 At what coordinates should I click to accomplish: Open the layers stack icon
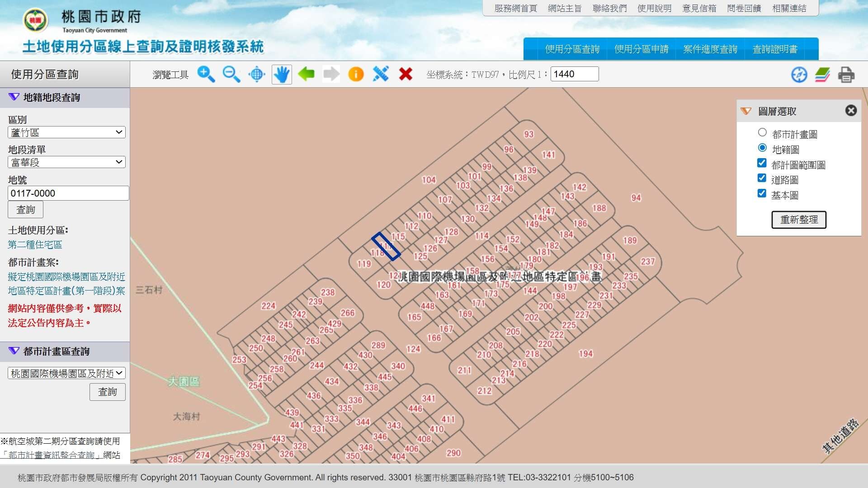(822, 75)
